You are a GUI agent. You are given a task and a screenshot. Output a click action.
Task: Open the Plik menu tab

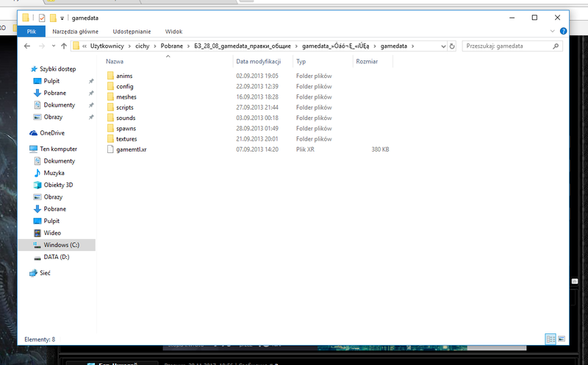tap(32, 32)
